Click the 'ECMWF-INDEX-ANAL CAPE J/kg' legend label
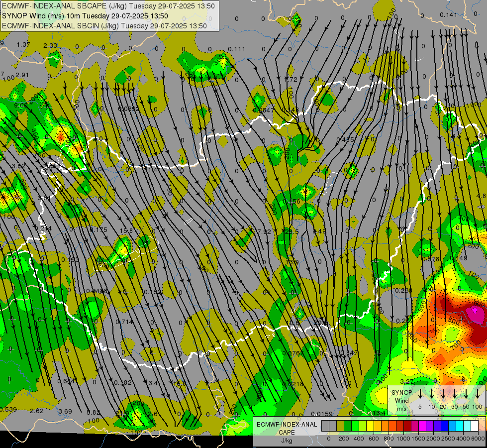 point(287,432)
